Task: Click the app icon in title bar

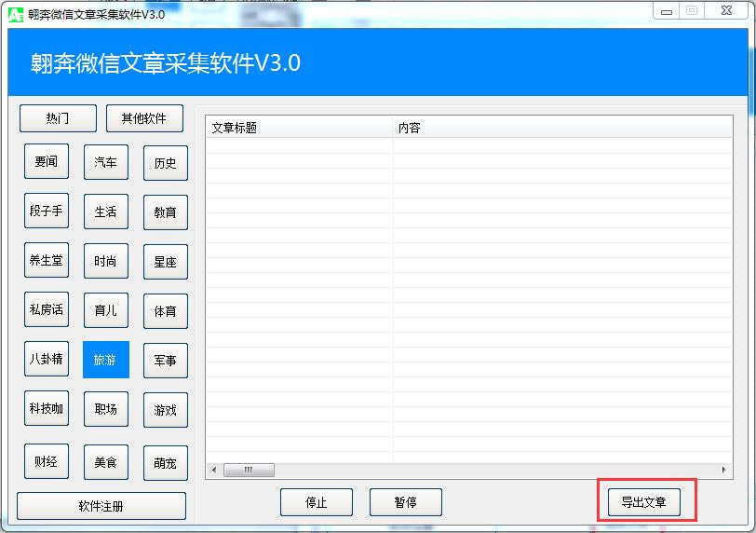Action: (16, 15)
